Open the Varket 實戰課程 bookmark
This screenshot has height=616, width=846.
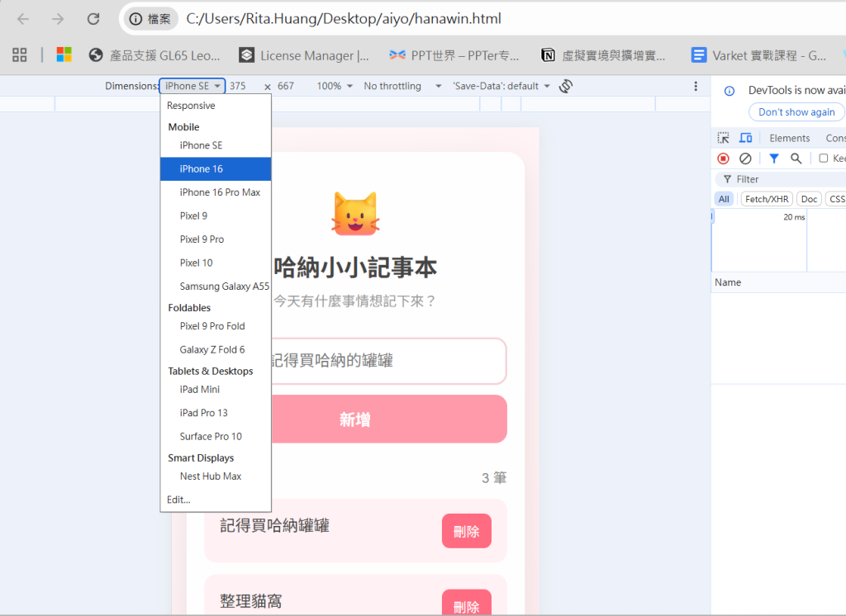758,55
